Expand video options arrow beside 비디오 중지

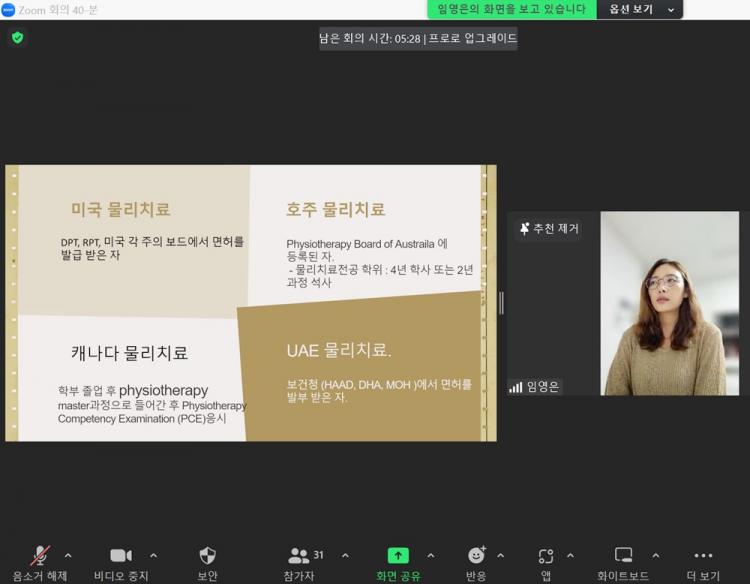[x=153, y=556]
